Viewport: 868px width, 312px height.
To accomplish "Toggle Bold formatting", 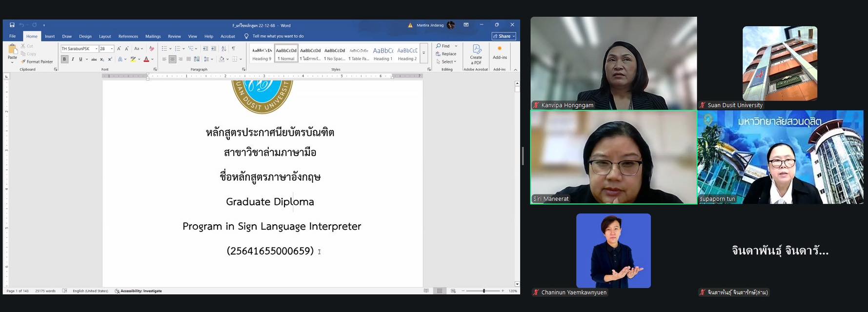I will (x=64, y=59).
